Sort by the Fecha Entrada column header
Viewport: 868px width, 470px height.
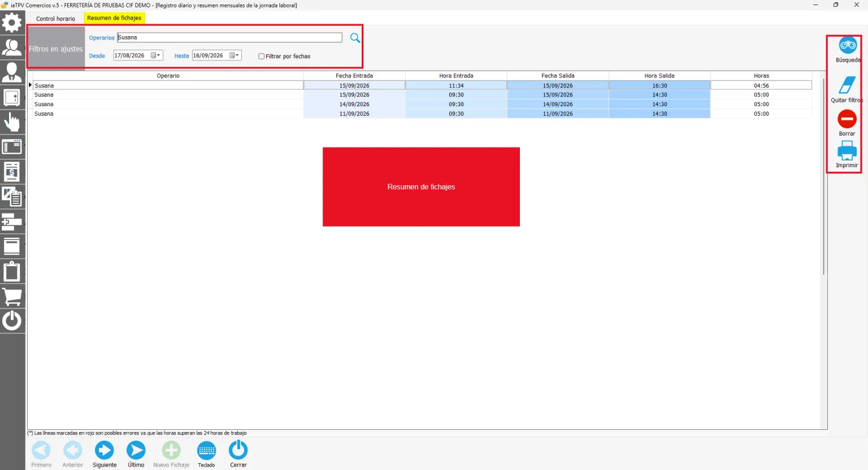pos(354,76)
